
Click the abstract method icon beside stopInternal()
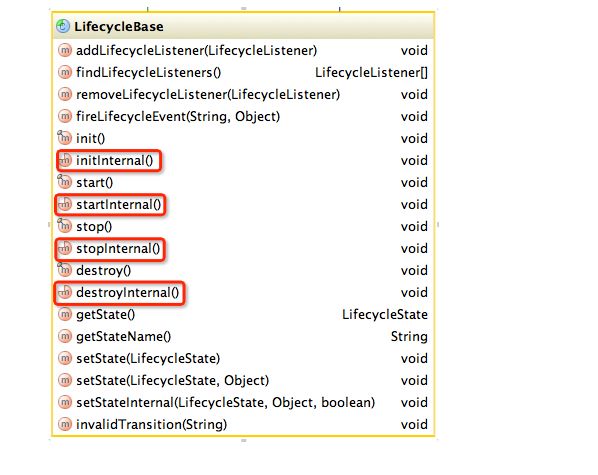point(65,248)
